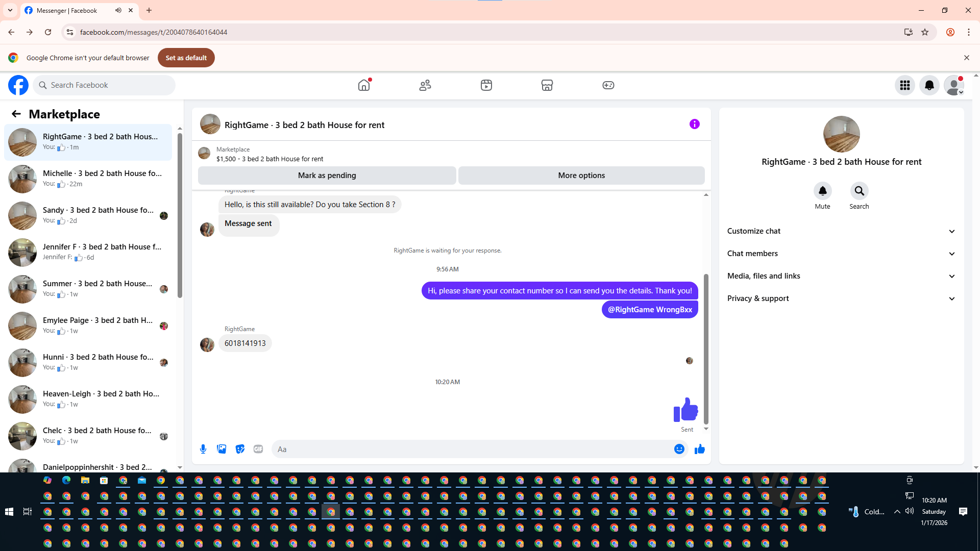Expand Media, files and links
980x551 pixels.
click(841, 276)
